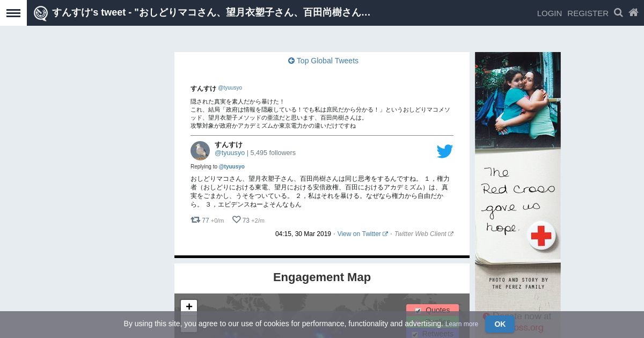644x338 pixels.
Task: Click the Engagement Map heading
Action: tap(322, 277)
